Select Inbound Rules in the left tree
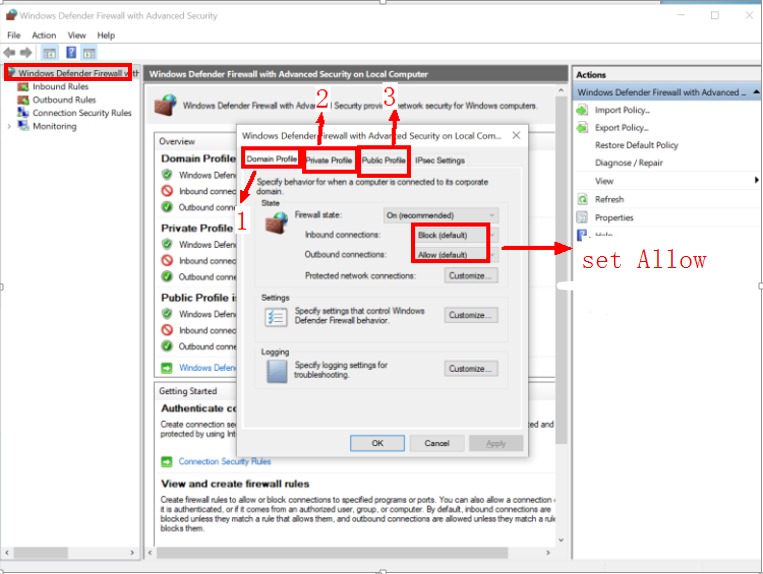The height and width of the screenshot is (574, 763). (x=60, y=87)
